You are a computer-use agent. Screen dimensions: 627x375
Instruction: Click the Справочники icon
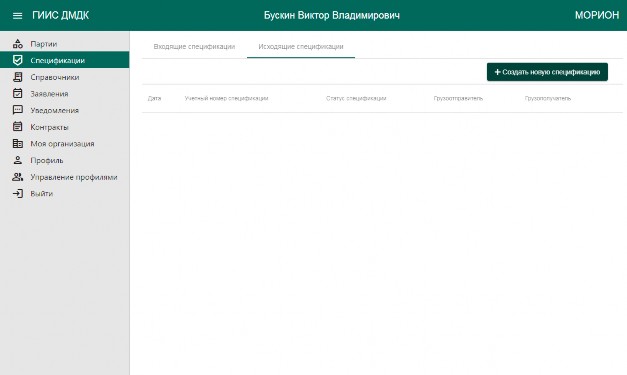[x=18, y=77]
